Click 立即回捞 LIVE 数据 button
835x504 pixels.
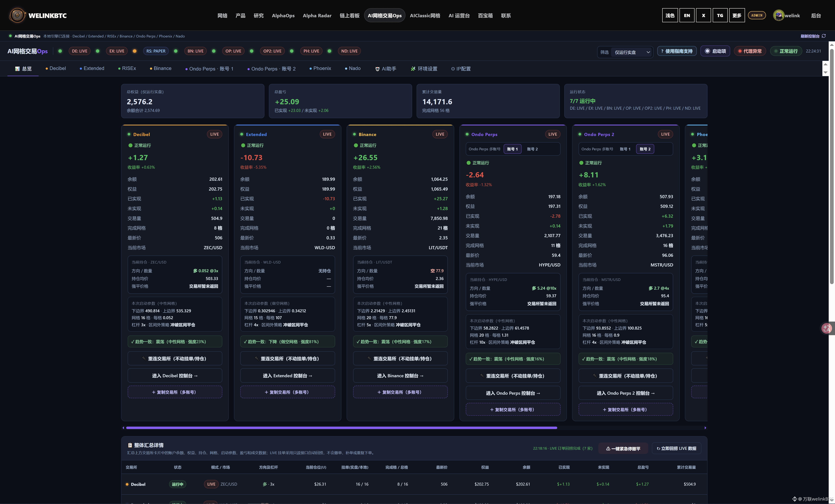click(676, 448)
